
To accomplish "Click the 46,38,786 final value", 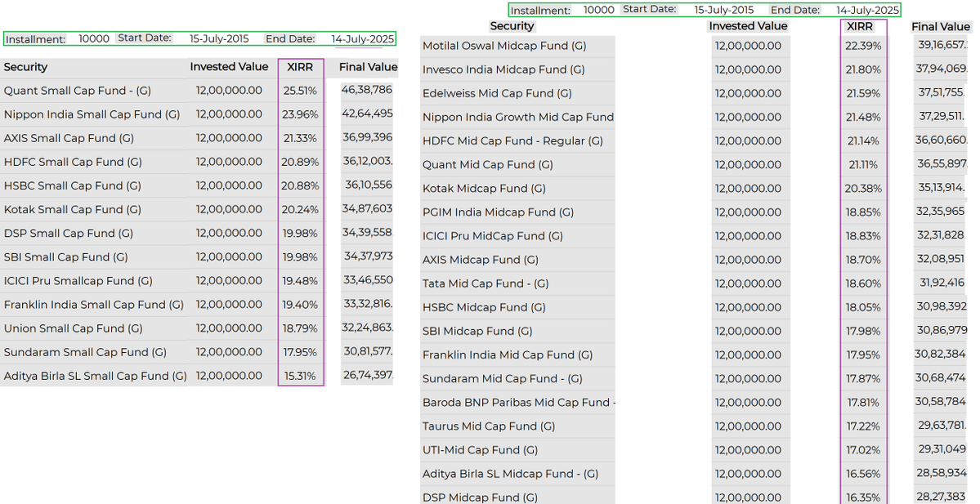I will tap(367, 89).
